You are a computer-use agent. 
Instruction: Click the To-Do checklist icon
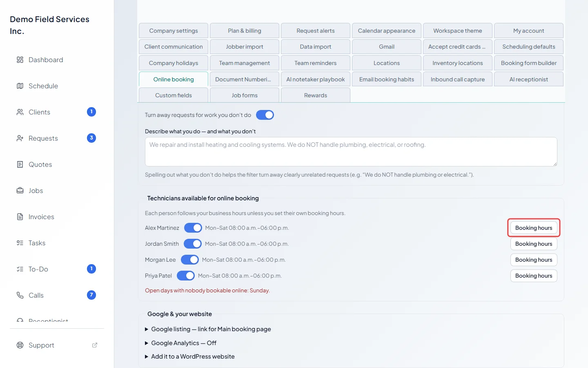click(x=20, y=269)
